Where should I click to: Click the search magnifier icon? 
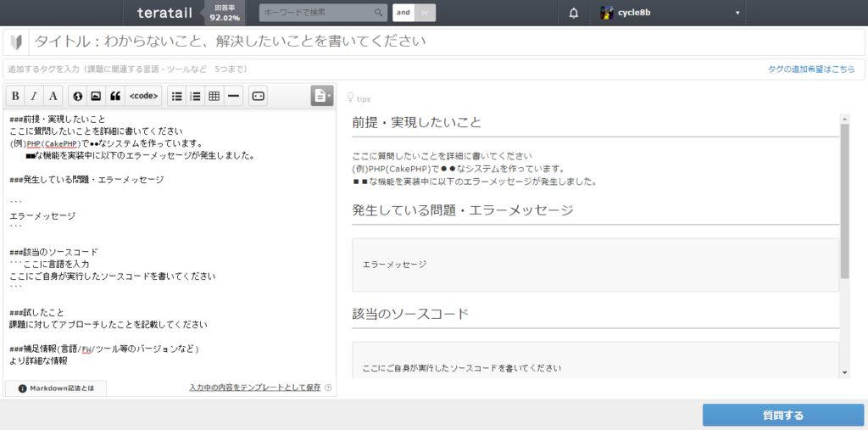(379, 12)
